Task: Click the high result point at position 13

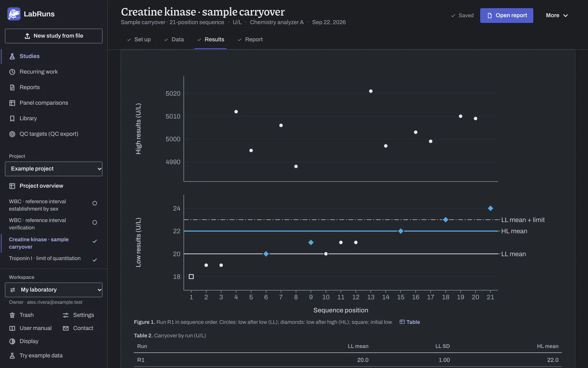Action: click(371, 91)
